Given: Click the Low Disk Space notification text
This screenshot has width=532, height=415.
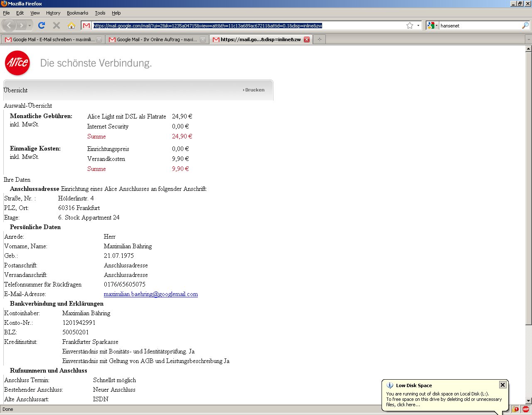Looking at the screenshot, I should tap(444, 399).
